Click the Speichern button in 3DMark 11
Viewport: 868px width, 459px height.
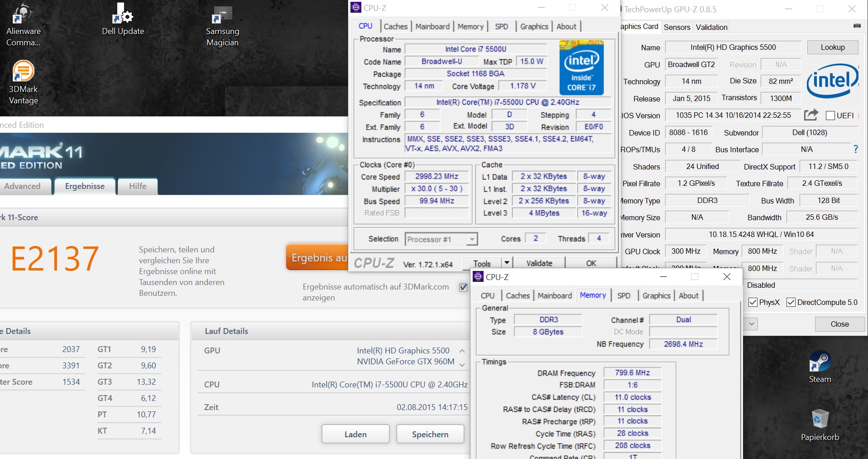coord(430,434)
